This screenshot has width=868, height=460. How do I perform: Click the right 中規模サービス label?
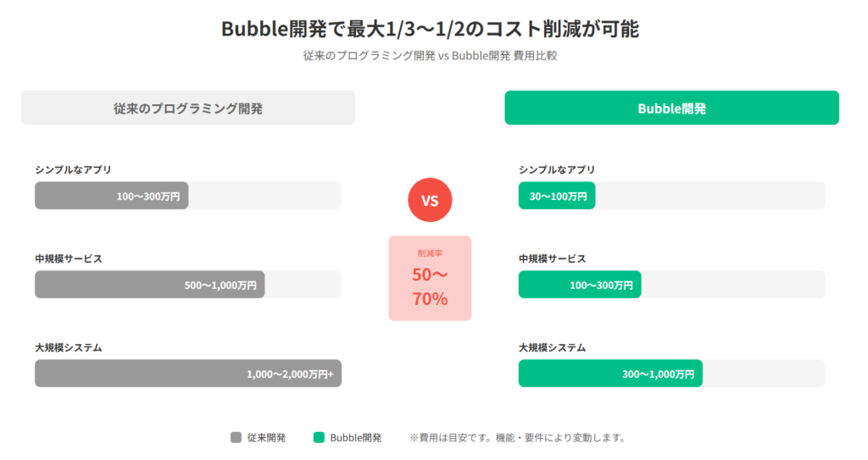click(552, 258)
